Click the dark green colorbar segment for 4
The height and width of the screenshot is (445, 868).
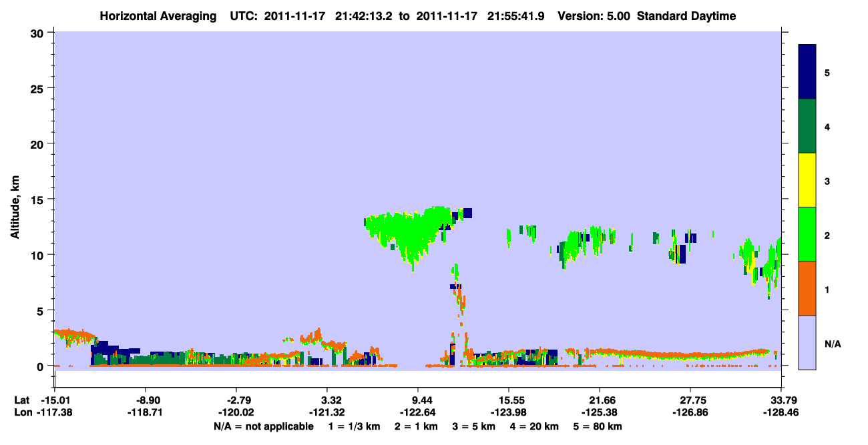tap(807, 126)
